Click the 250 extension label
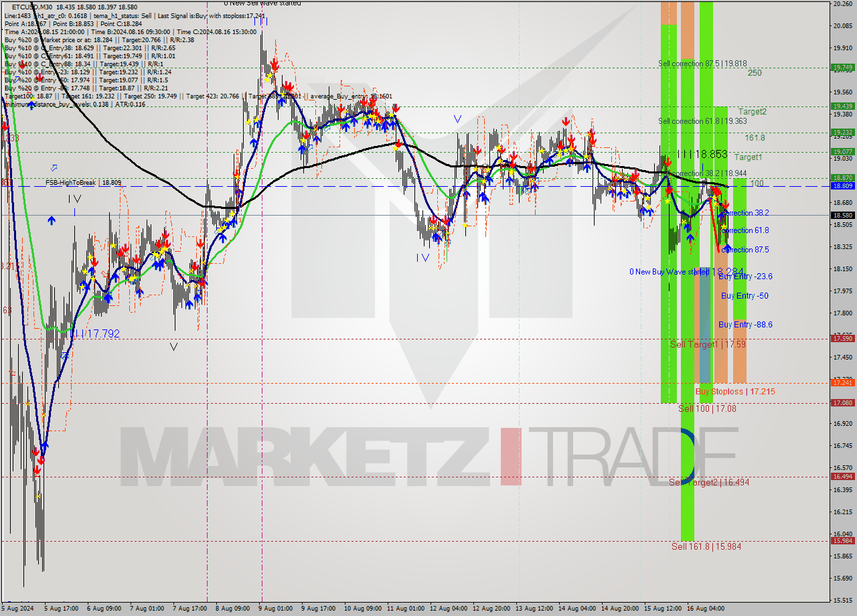The height and width of the screenshot is (616, 857). (755, 73)
